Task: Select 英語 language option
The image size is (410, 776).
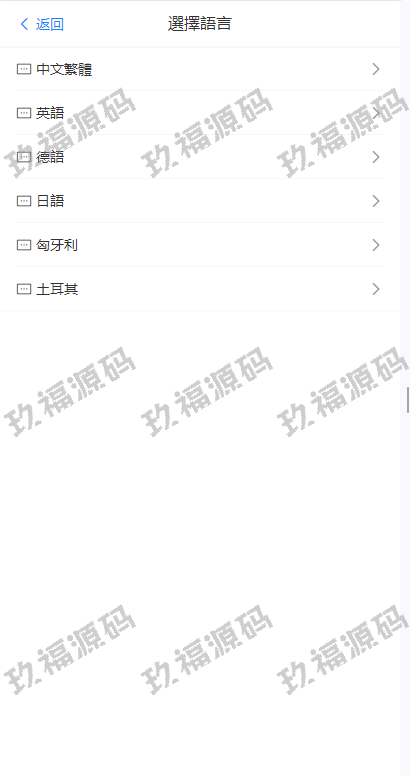Action: pos(200,113)
